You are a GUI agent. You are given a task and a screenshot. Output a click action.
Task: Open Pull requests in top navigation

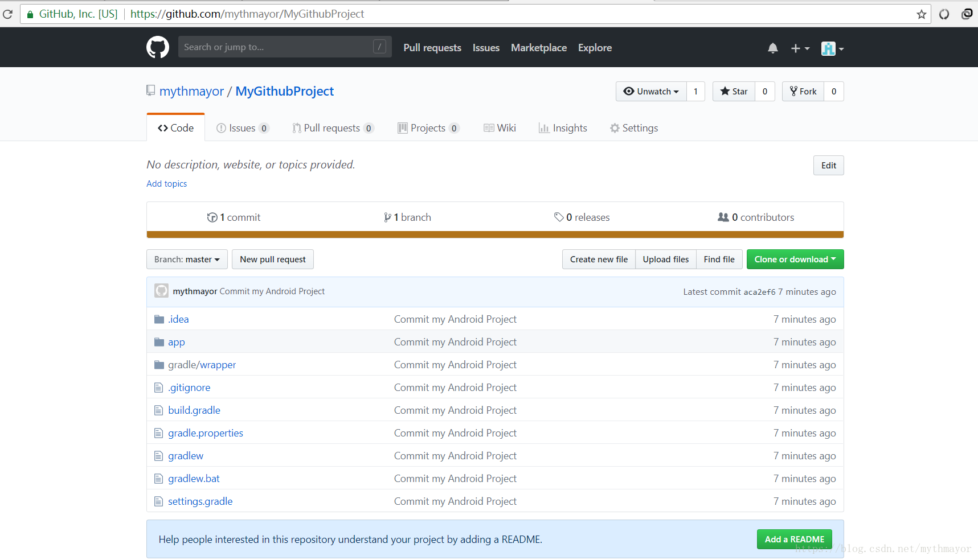click(432, 48)
